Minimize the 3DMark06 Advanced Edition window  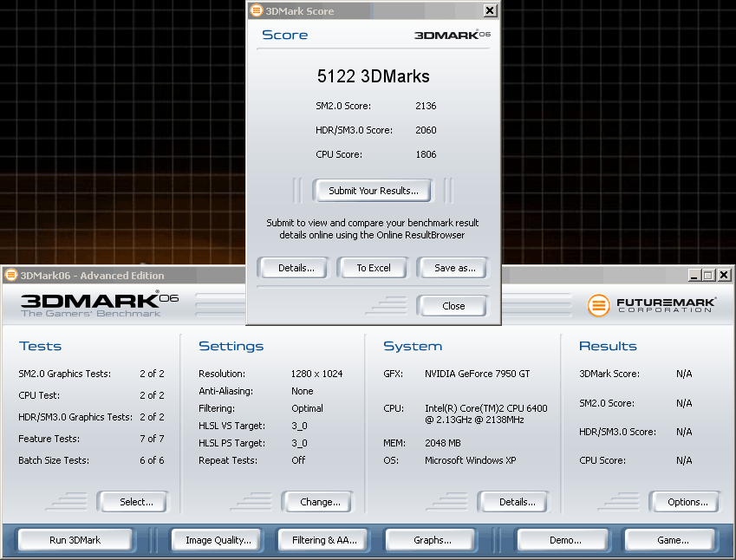[x=694, y=275]
